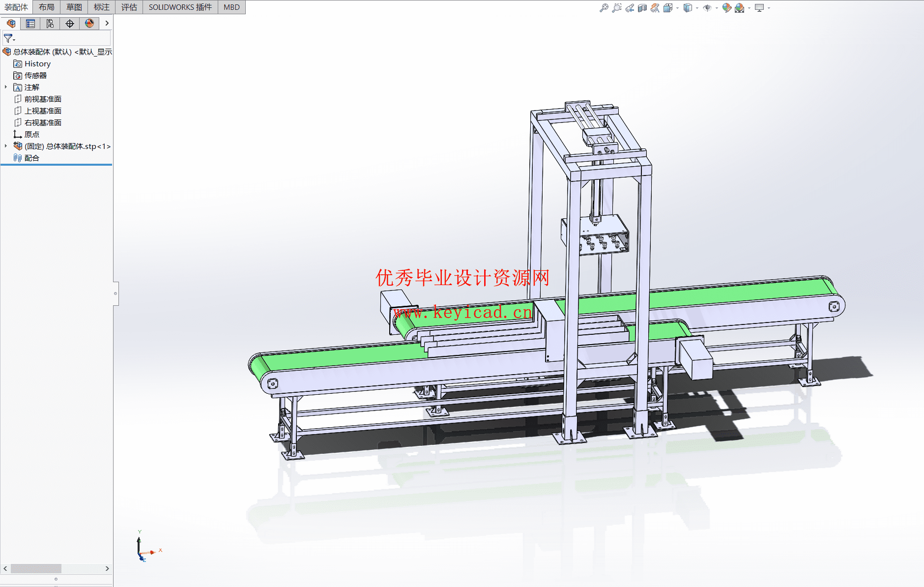
Task: Switch to the 标注 tab
Action: (102, 7)
